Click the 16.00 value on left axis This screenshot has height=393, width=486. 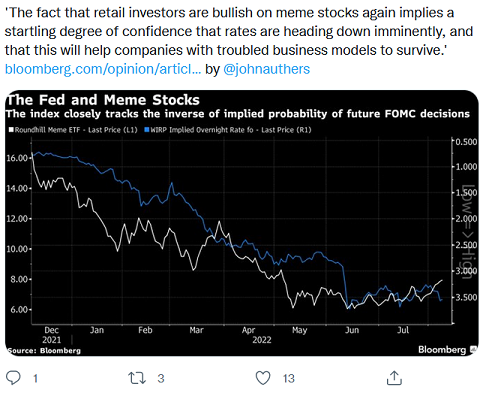coord(17,158)
